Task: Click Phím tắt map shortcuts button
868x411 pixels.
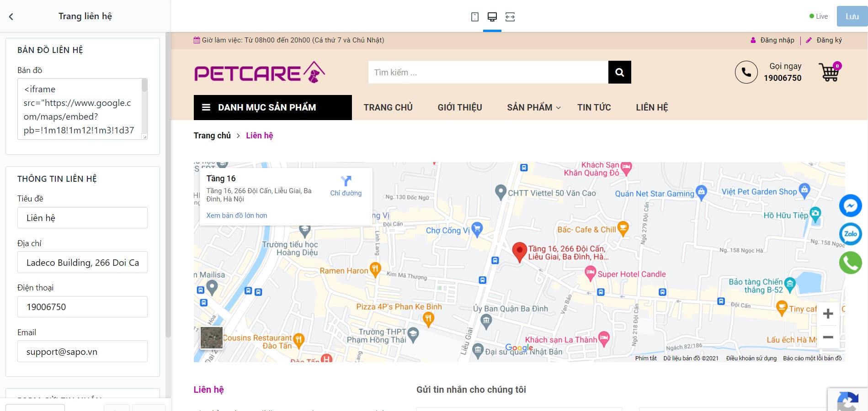Action: click(646, 358)
